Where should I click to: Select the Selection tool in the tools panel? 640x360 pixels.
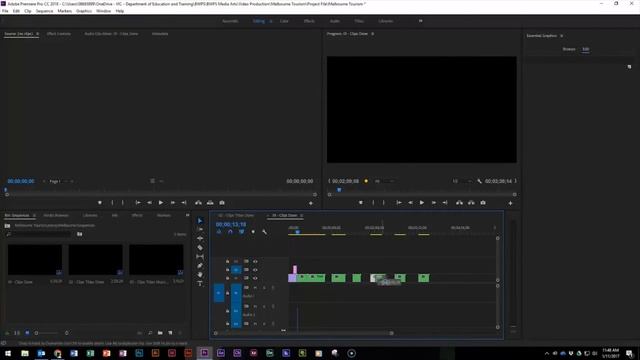pyautogui.click(x=200, y=220)
